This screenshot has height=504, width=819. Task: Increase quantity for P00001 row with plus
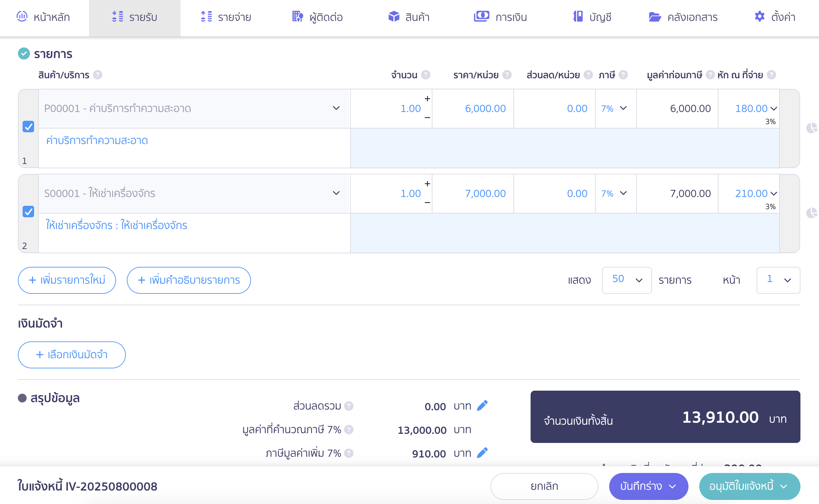point(427,99)
